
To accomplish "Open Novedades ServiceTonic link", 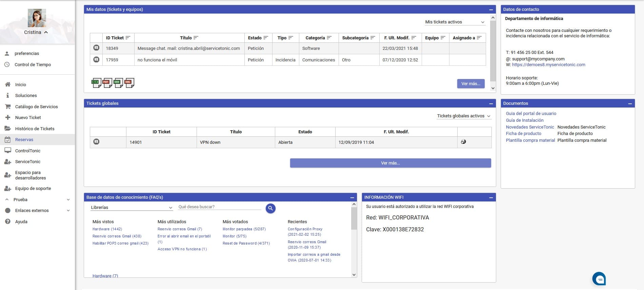I will click(x=530, y=127).
